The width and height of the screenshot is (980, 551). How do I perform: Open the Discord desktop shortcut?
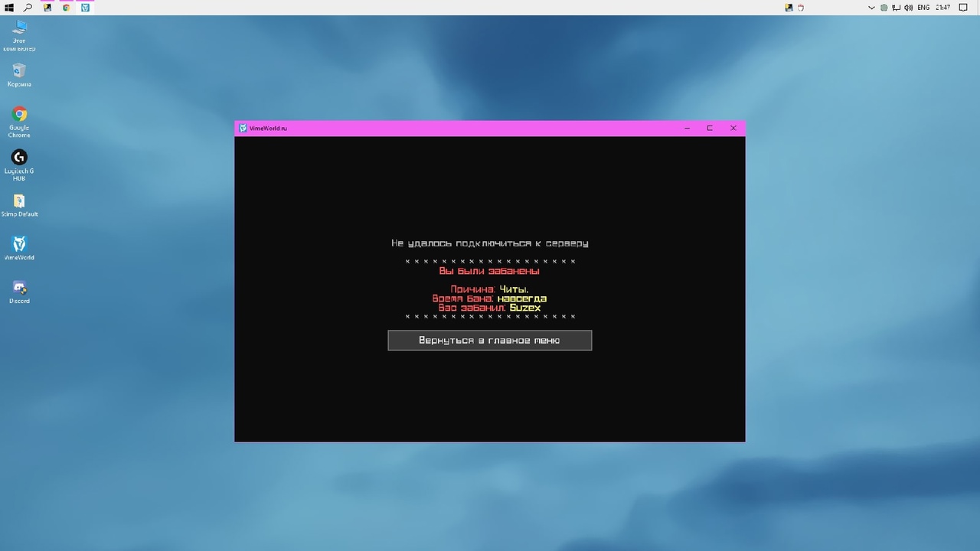(19, 292)
